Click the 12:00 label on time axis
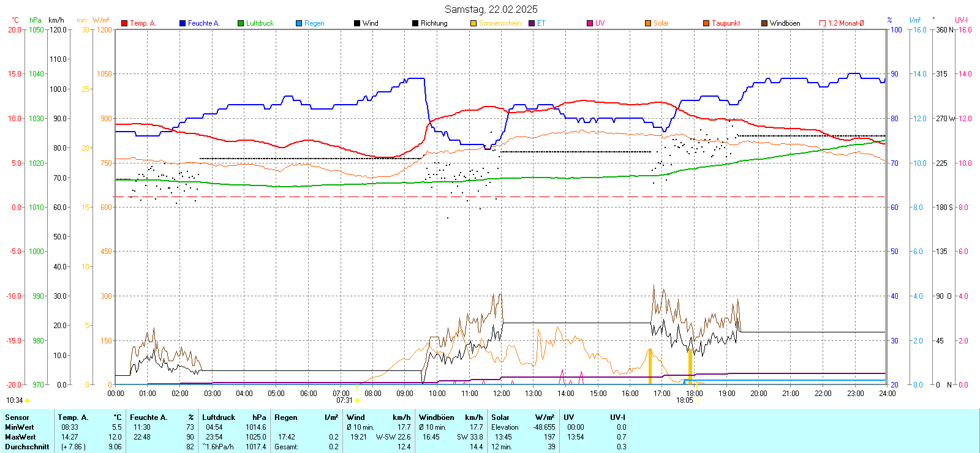This screenshot has width=980, height=453. click(501, 393)
